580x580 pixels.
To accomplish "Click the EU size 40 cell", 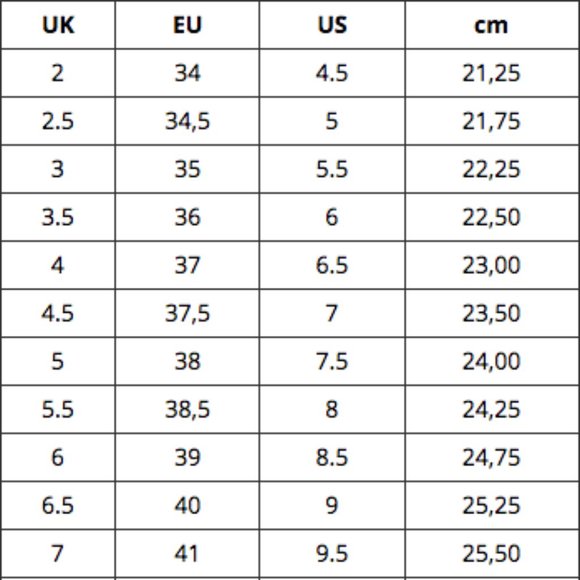I will pyautogui.click(x=187, y=506).
